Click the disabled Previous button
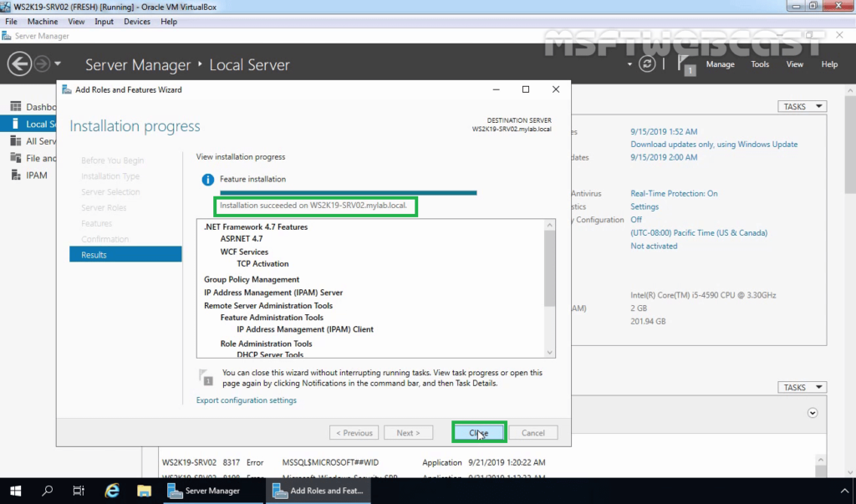856x504 pixels. (x=354, y=432)
